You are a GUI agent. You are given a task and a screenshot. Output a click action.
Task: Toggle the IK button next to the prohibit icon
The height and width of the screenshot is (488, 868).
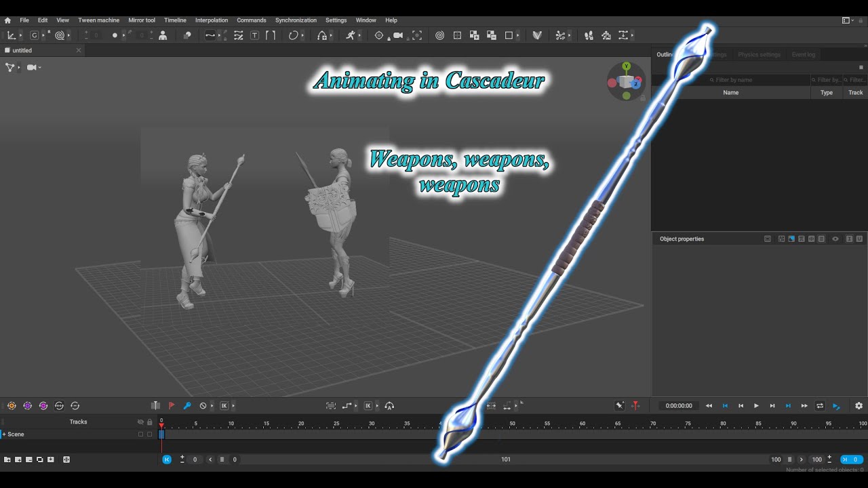click(224, 406)
